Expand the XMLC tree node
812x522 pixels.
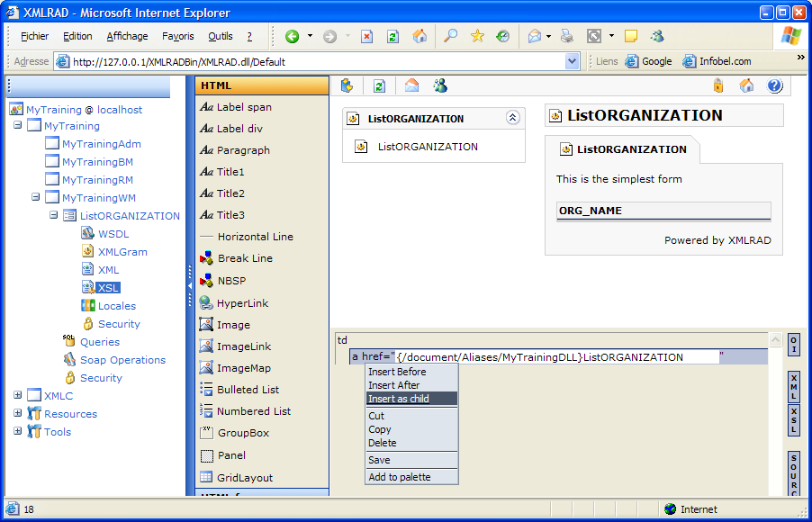18,395
